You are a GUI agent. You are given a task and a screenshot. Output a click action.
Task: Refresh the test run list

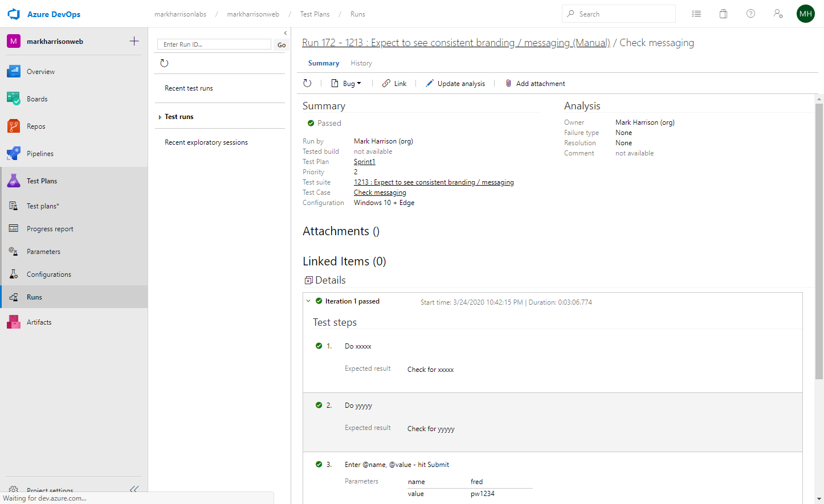[x=164, y=63]
